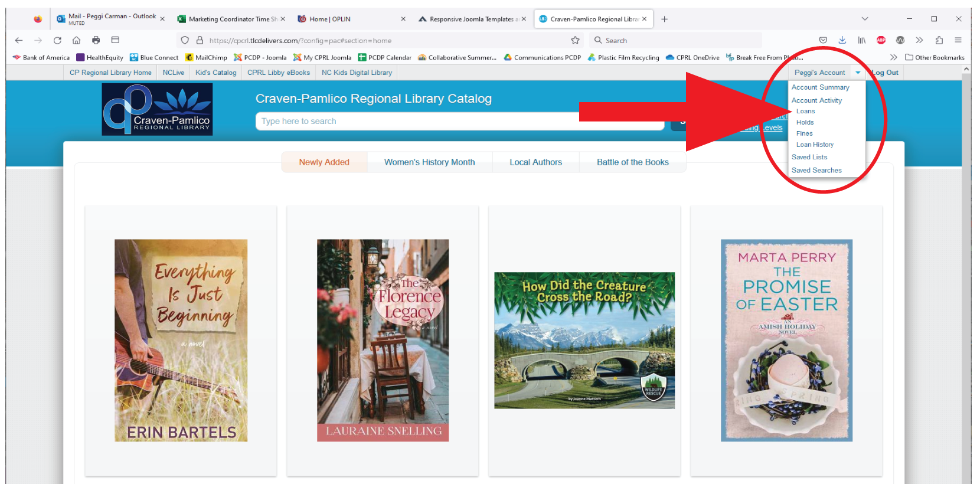This screenshot has height=484, width=980.
Task: Open Everything Is Just Beginning book cover
Action: (x=181, y=341)
